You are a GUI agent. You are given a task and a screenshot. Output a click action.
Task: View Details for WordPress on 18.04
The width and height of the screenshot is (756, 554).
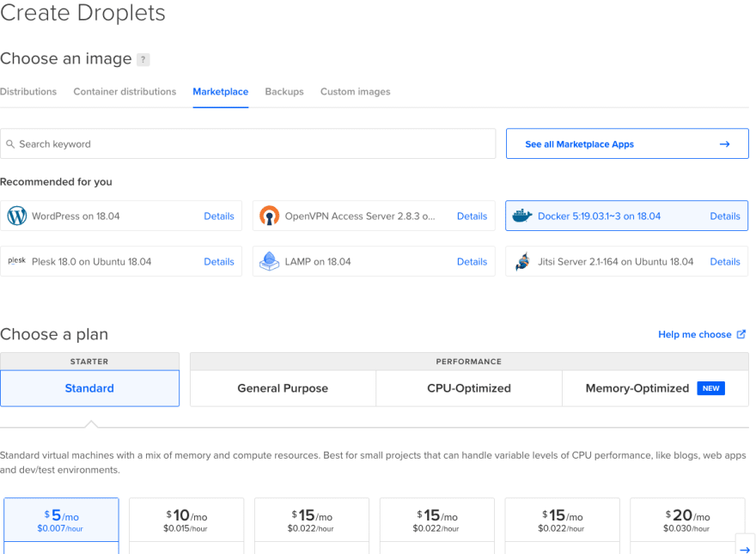pyautogui.click(x=219, y=216)
